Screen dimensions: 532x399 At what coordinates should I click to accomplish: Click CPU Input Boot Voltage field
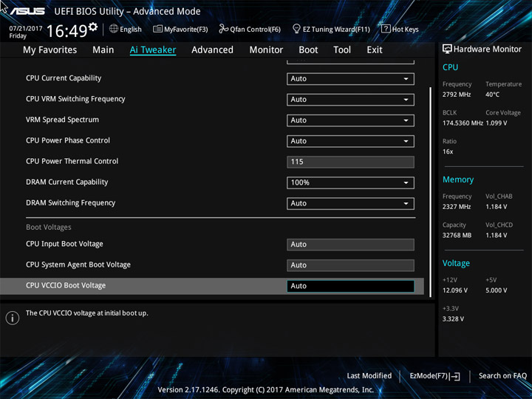click(350, 245)
